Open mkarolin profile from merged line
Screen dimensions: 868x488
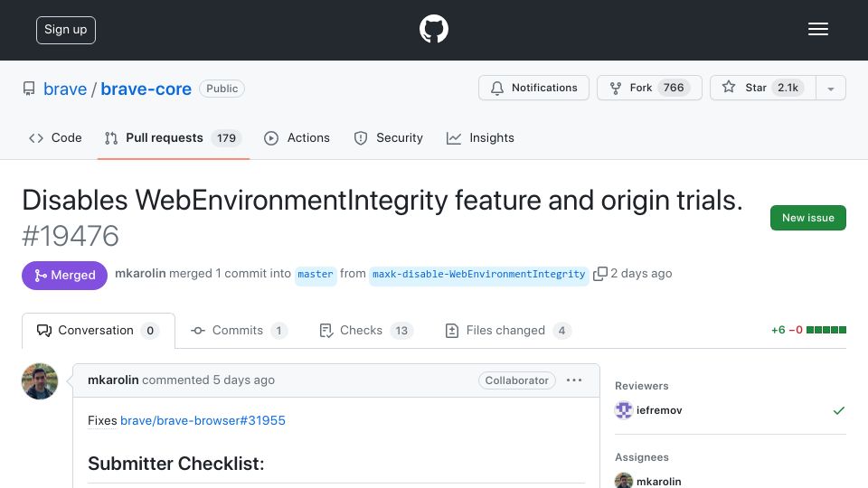coord(140,273)
